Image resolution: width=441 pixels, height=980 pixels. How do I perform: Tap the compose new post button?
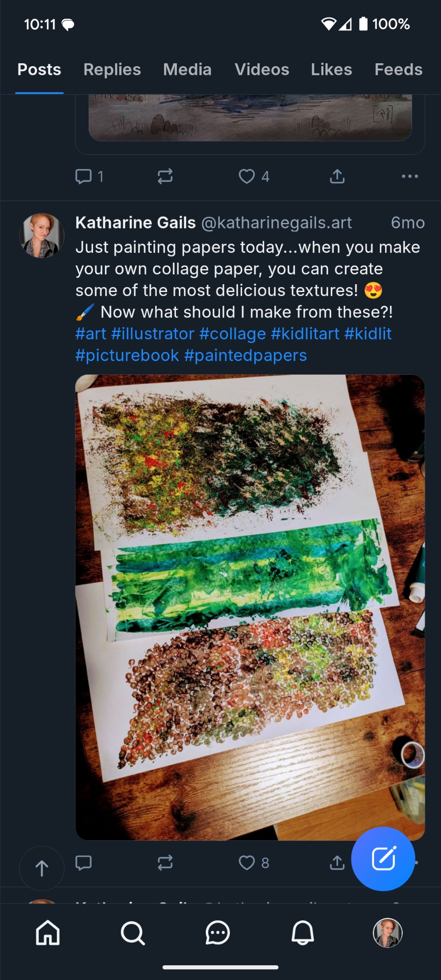pos(383,858)
